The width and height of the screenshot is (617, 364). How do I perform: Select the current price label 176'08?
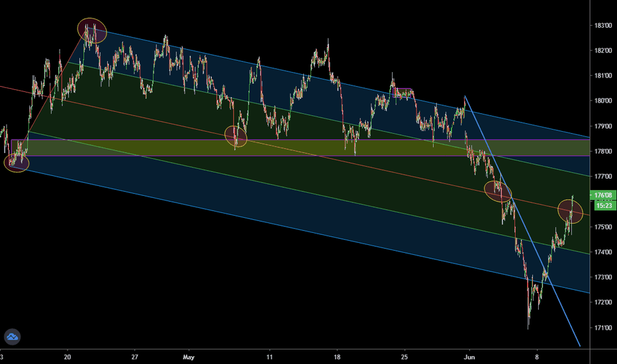[x=603, y=195]
